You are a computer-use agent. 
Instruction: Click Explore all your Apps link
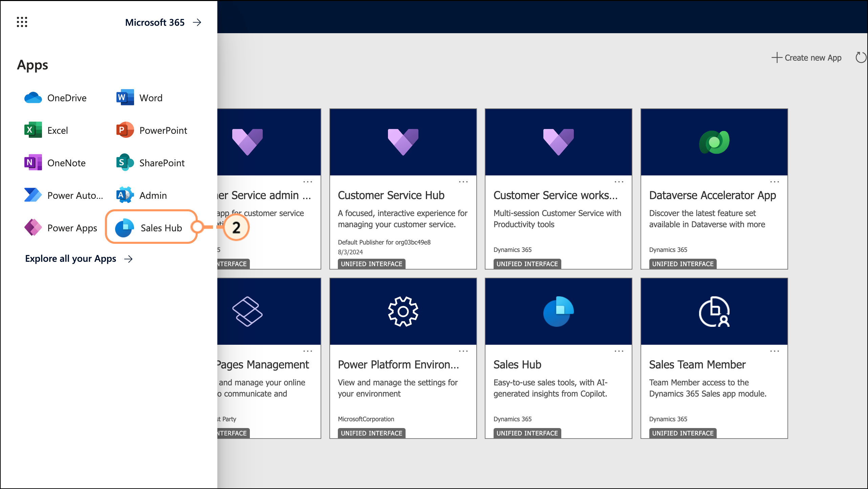(70, 259)
